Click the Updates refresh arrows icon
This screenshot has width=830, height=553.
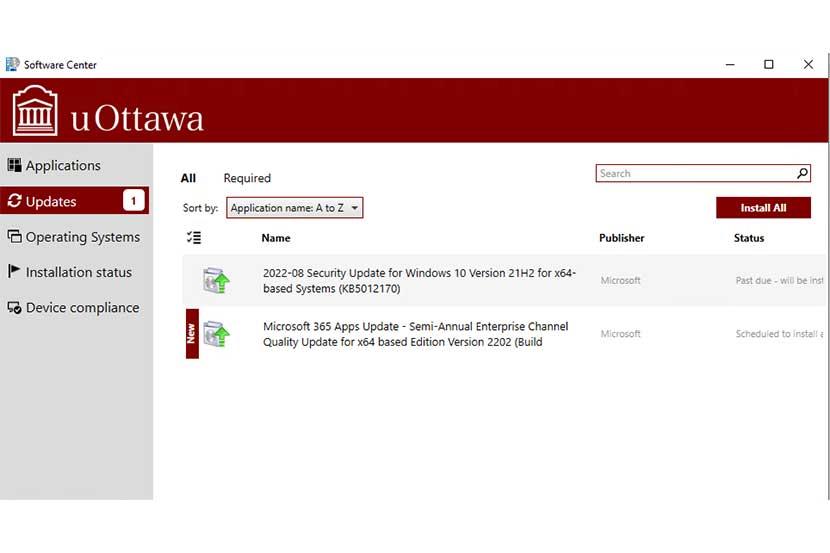point(14,201)
